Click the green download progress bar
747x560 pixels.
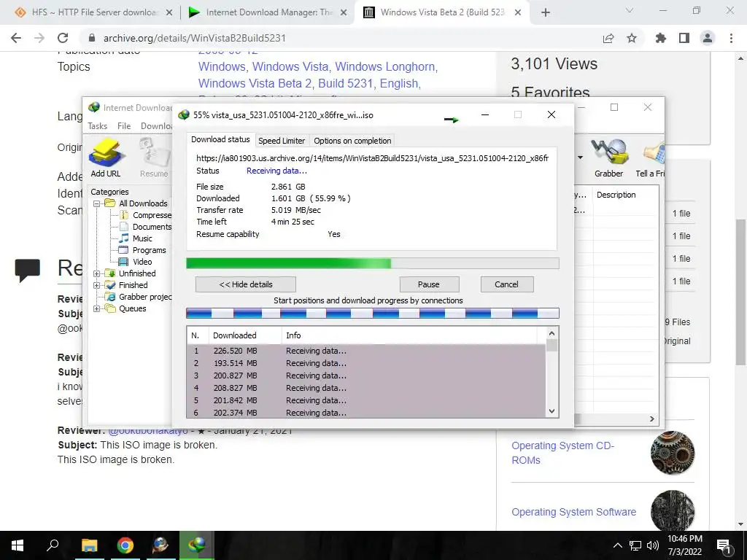click(x=373, y=263)
